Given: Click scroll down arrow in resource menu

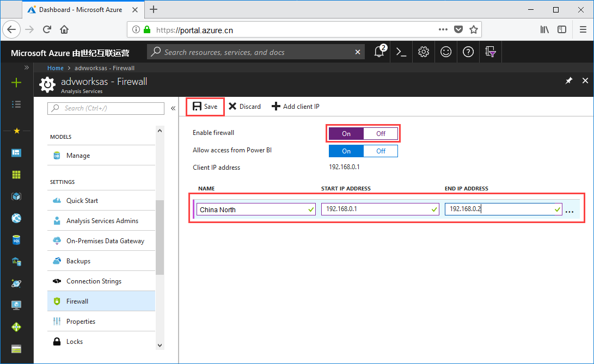Looking at the screenshot, I should [x=160, y=345].
